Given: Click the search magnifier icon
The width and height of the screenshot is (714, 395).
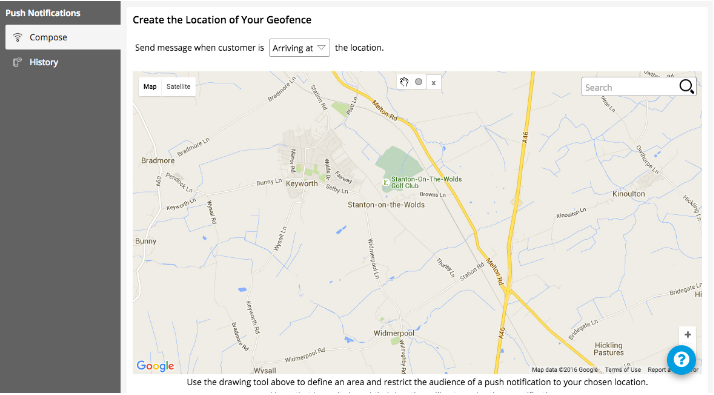Looking at the screenshot, I should point(686,86).
